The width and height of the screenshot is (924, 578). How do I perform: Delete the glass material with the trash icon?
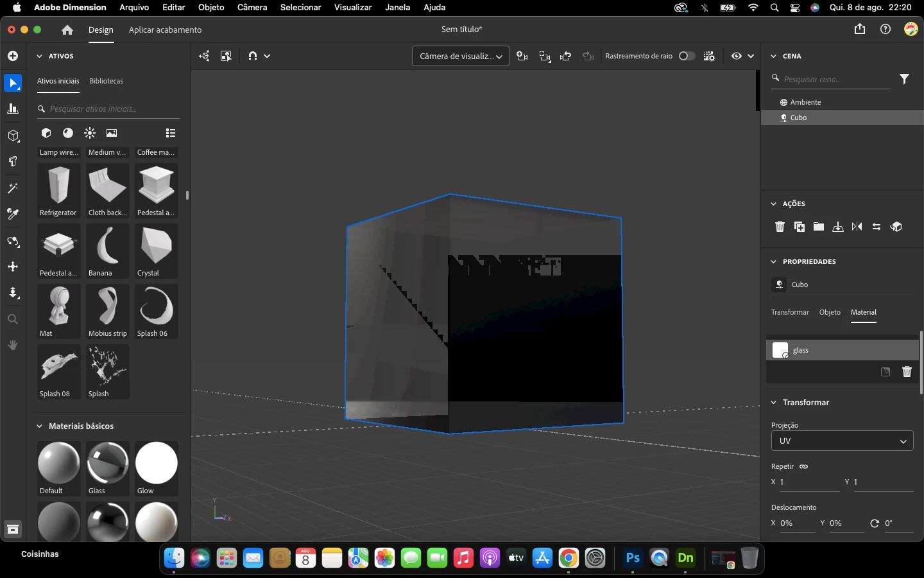pyautogui.click(x=907, y=372)
